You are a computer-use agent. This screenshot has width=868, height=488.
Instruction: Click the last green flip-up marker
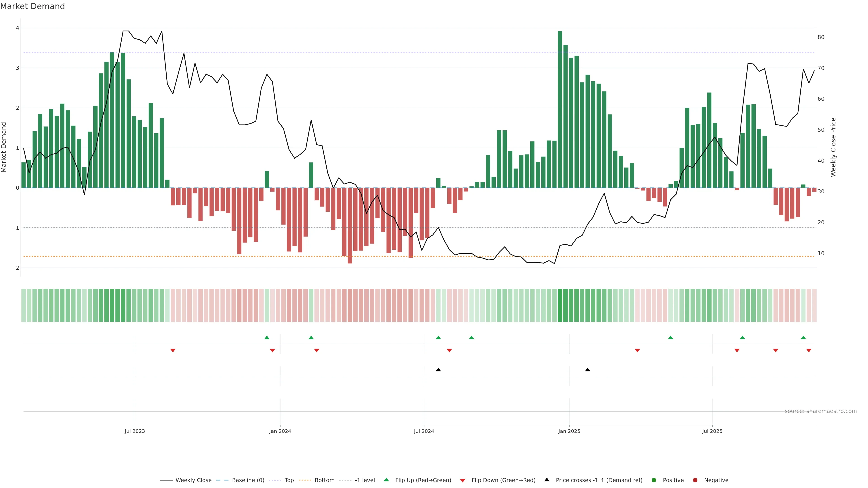pyautogui.click(x=803, y=338)
